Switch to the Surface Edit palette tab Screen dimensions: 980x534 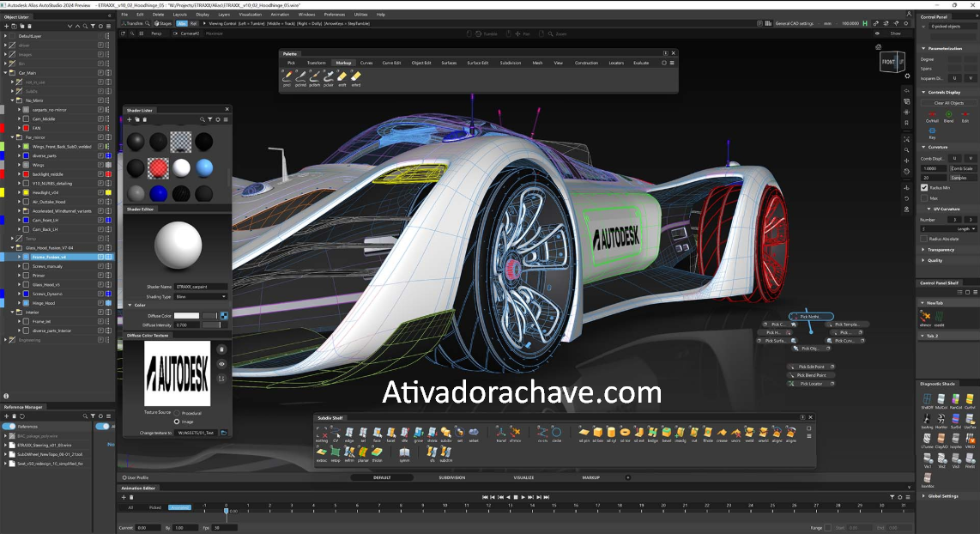point(477,63)
